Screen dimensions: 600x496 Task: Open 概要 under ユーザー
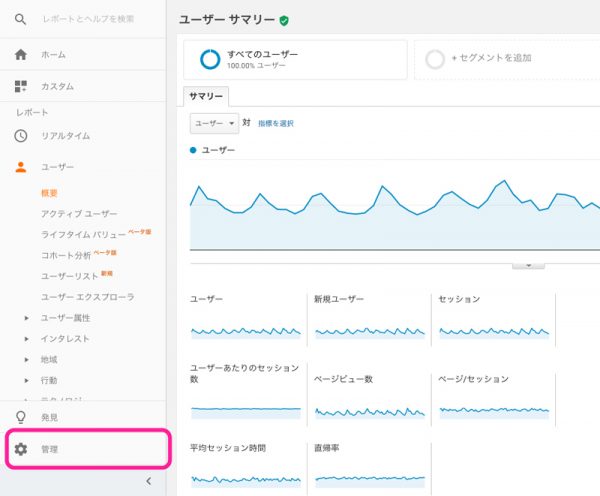click(49, 193)
